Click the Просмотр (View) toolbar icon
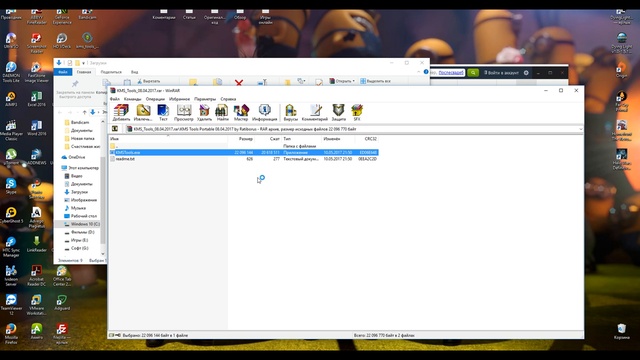640x360 pixels. pyautogui.click(x=184, y=113)
